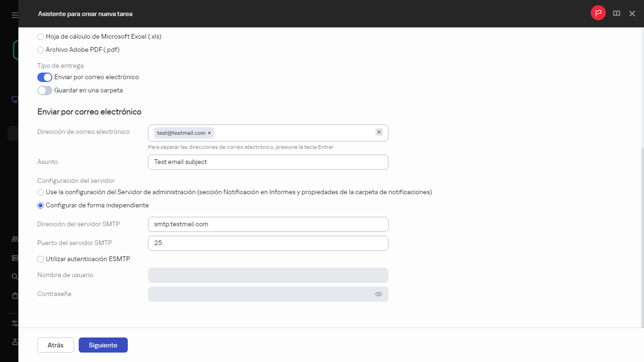Check Utilizar autenticación ESMTP
Viewport: 644px width, 362px height.
(40, 259)
